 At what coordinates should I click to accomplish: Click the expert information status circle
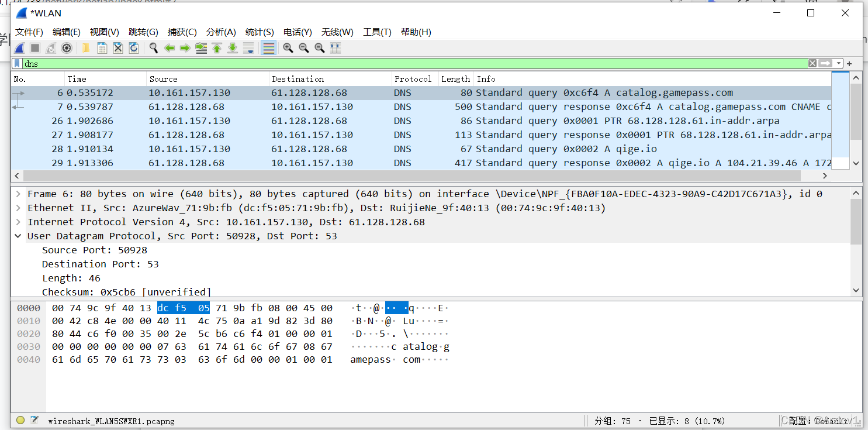(x=20, y=420)
